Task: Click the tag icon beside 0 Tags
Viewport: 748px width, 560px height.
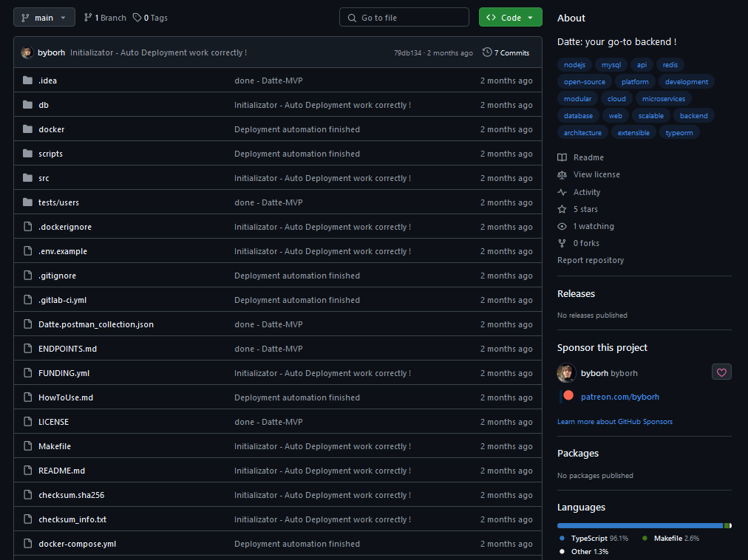Action: click(137, 18)
